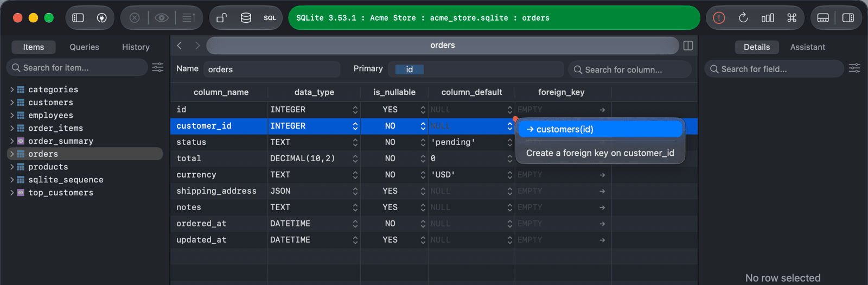Go forward with the right arrow

(x=197, y=46)
